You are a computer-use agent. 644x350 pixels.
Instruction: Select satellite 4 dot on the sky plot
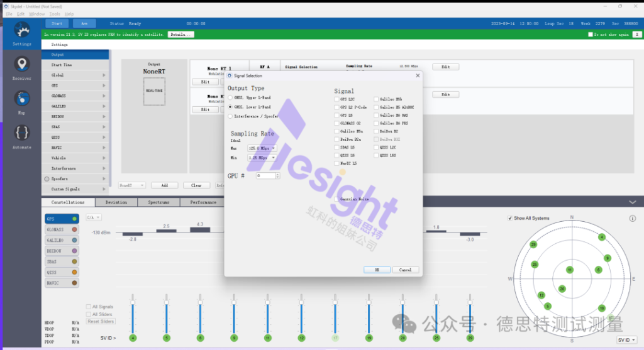tap(602, 237)
